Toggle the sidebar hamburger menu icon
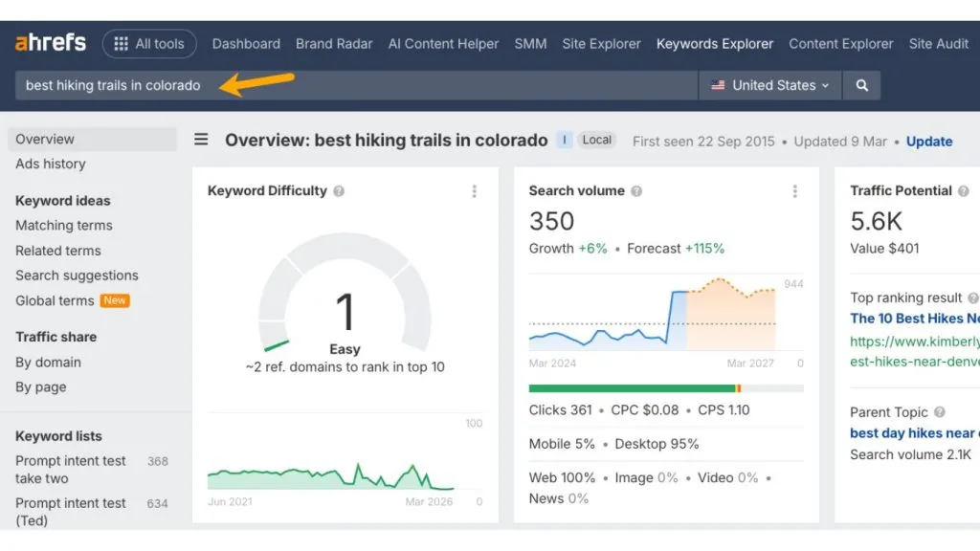This screenshot has width=980, height=551. point(201,140)
